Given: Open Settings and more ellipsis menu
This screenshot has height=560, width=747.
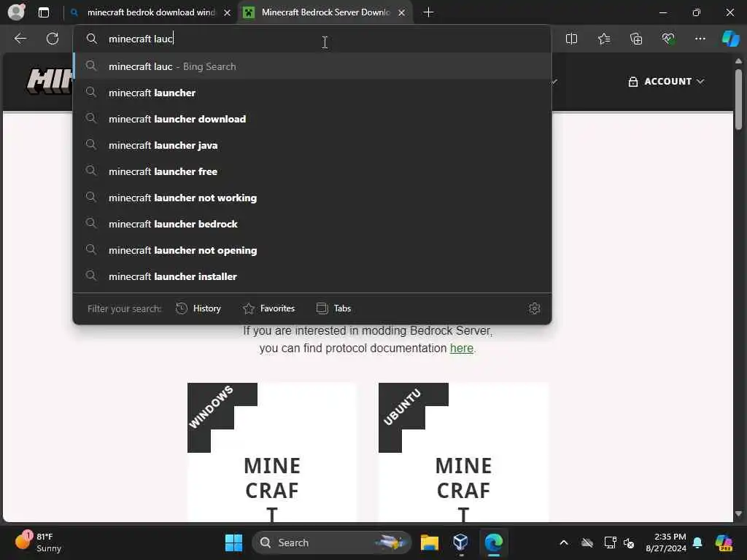Looking at the screenshot, I should click(700, 39).
